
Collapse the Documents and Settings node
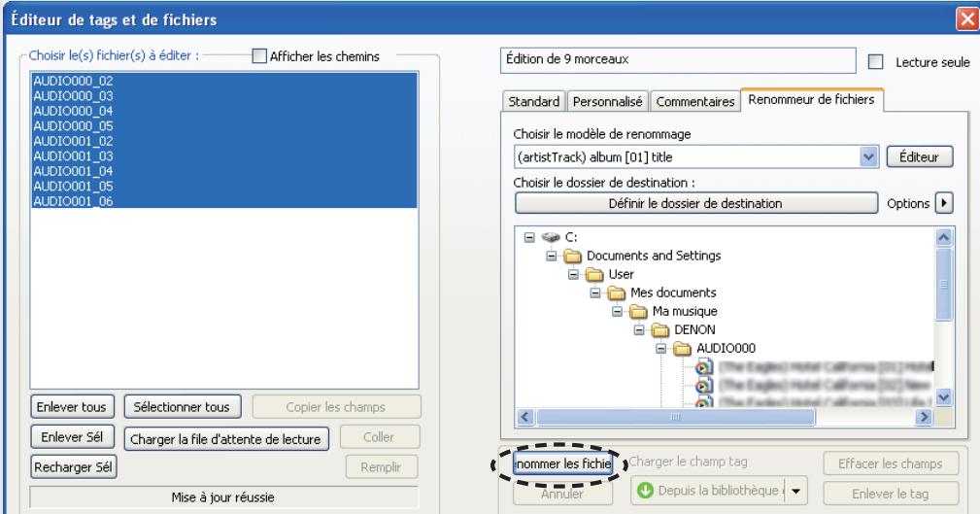click(x=552, y=256)
